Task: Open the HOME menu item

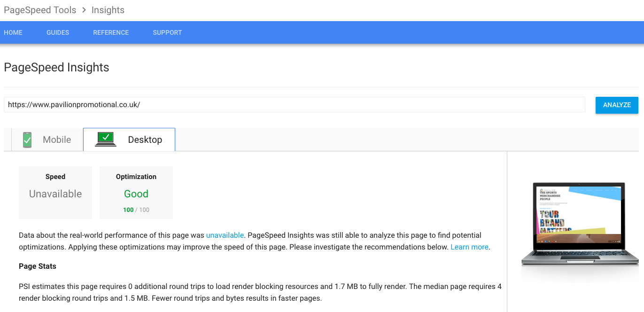Action: coord(13,32)
